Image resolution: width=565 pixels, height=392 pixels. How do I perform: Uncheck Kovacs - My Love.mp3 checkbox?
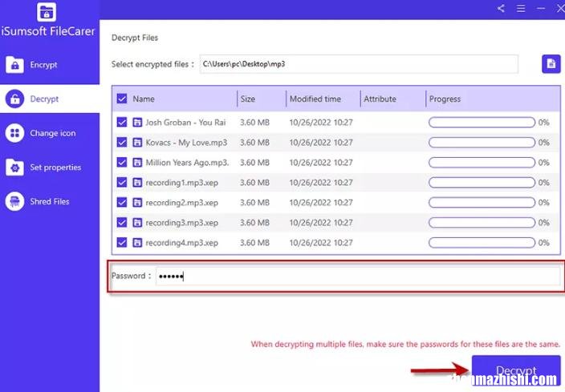(x=122, y=143)
